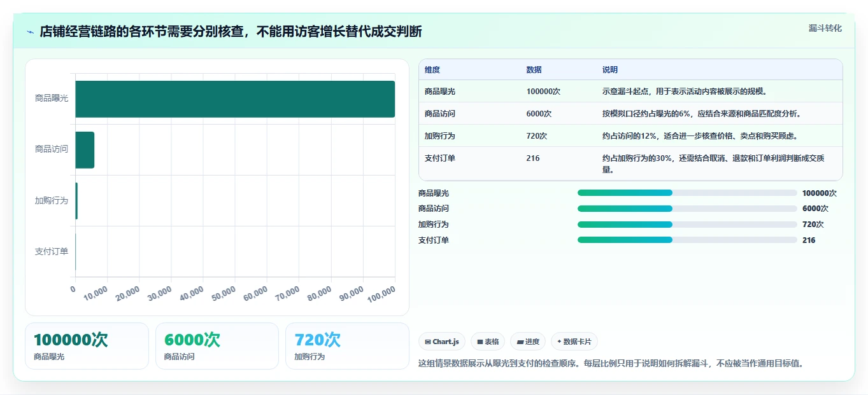Click the icon in the 进度 chip
Image resolution: width=868 pixels, height=395 pixels.
coord(521,342)
